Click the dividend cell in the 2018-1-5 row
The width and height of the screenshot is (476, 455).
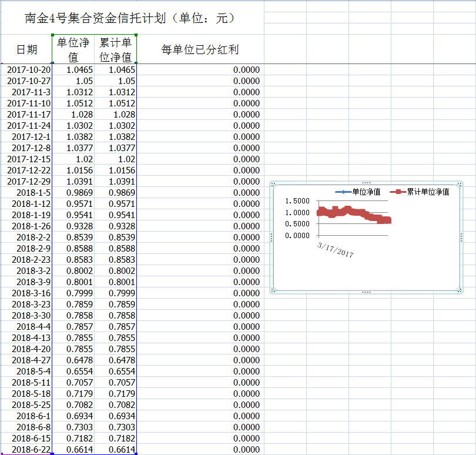pyautogui.click(x=200, y=193)
